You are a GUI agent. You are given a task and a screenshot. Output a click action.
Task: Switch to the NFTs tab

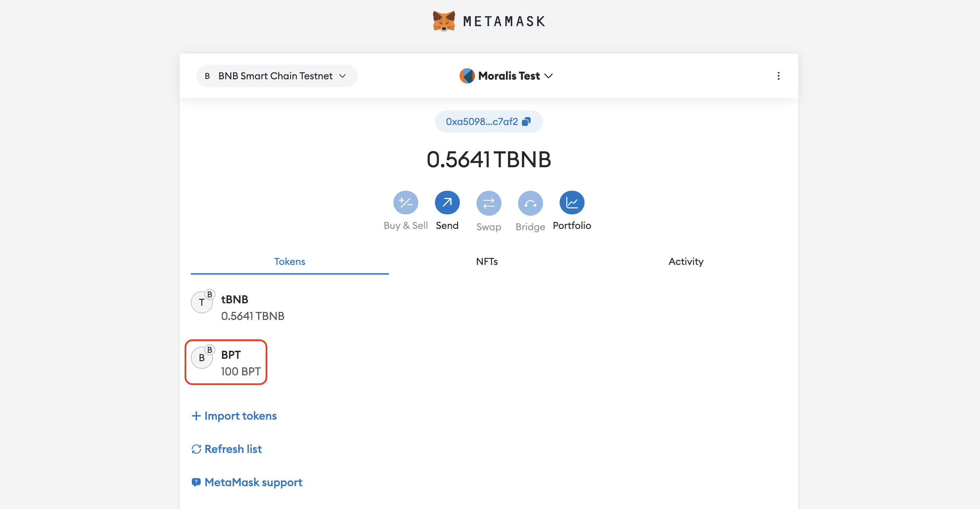[487, 261]
